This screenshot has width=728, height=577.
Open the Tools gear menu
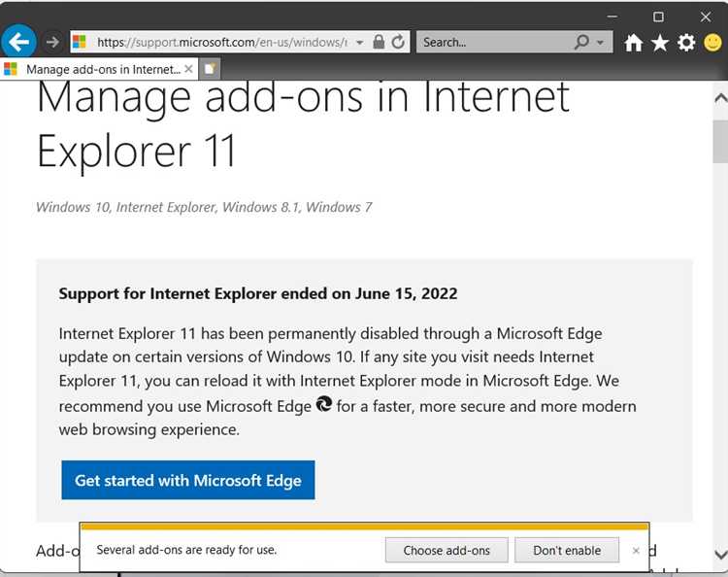[686, 43]
